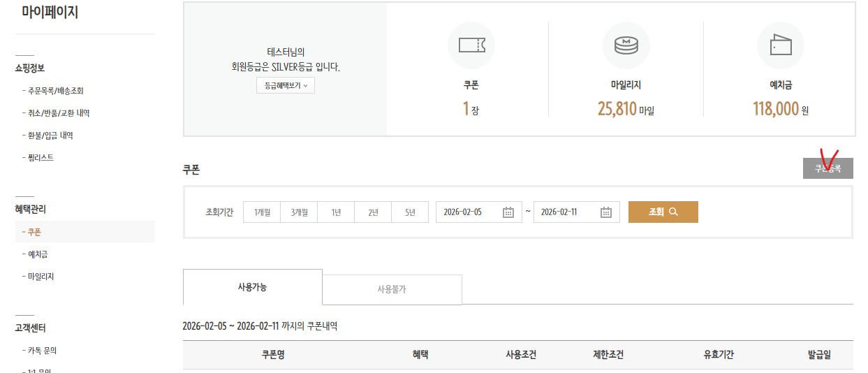Open 예치금 under 혜택관리
The width and height of the screenshot is (868, 373).
[38, 254]
